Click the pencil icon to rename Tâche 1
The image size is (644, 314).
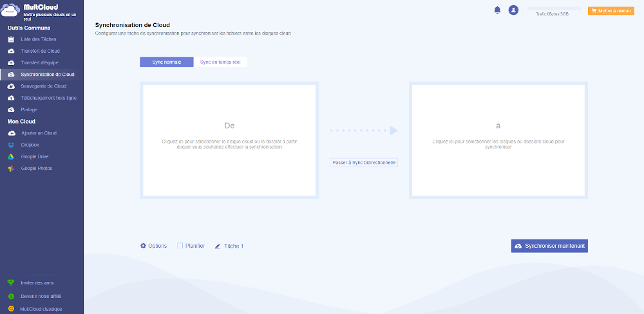click(x=218, y=246)
